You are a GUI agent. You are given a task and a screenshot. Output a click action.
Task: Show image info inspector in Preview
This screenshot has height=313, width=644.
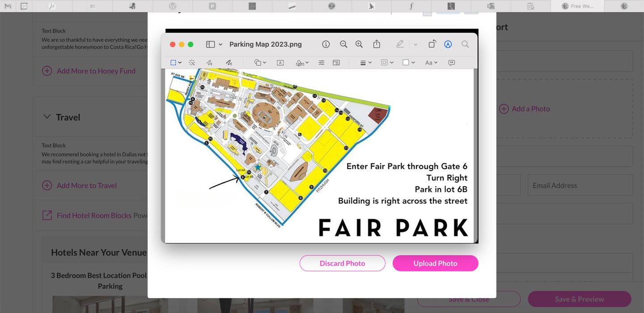pyautogui.click(x=326, y=44)
